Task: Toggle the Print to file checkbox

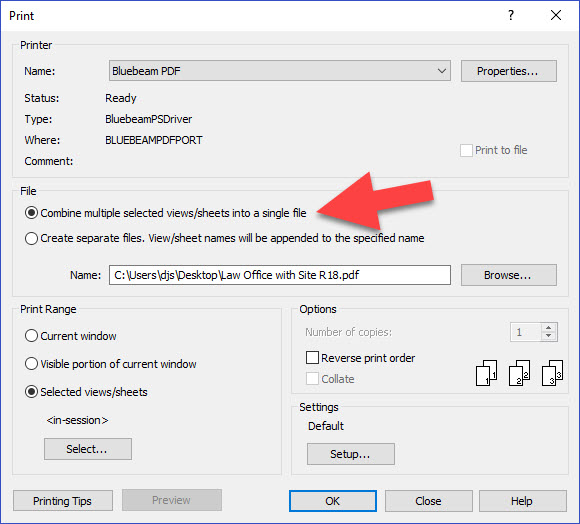Action: (x=466, y=150)
